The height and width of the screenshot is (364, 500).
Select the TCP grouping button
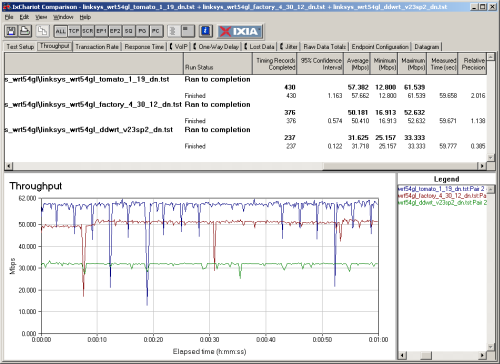74,31
